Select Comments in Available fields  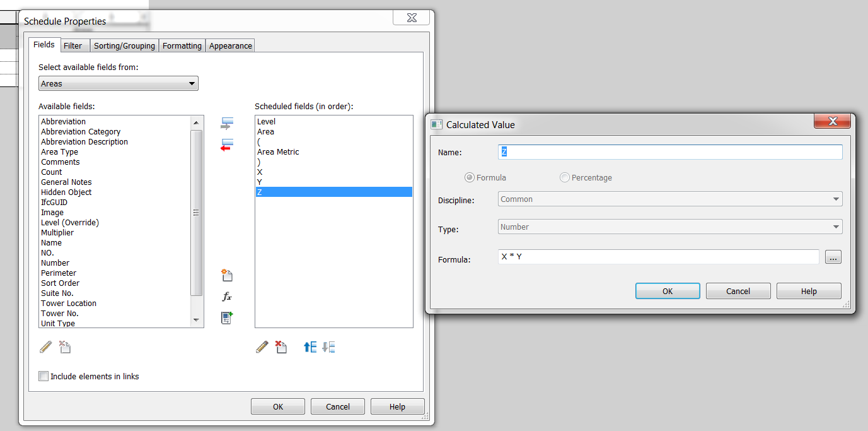coord(61,162)
